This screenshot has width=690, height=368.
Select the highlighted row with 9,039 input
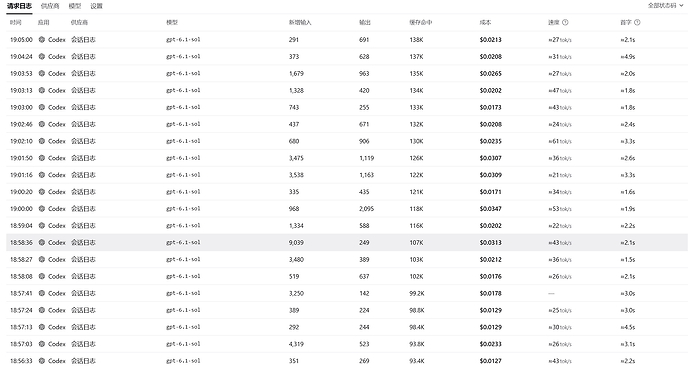tap(347, 243)
